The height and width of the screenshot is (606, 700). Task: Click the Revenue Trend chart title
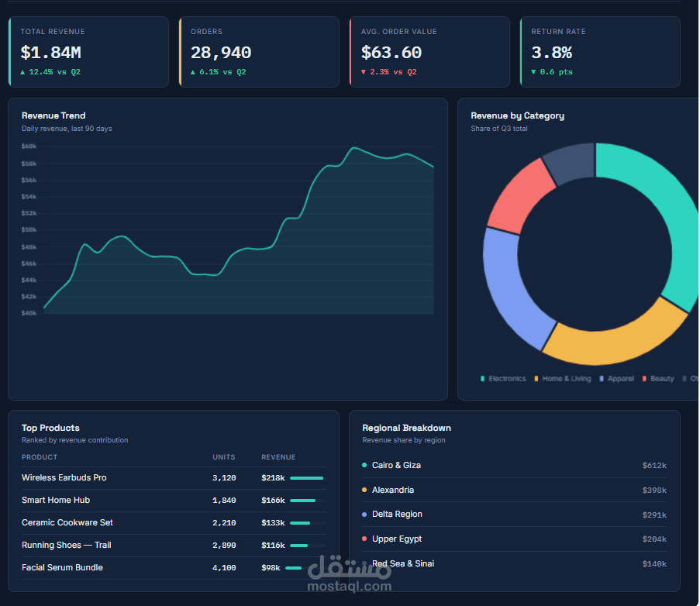53,115
